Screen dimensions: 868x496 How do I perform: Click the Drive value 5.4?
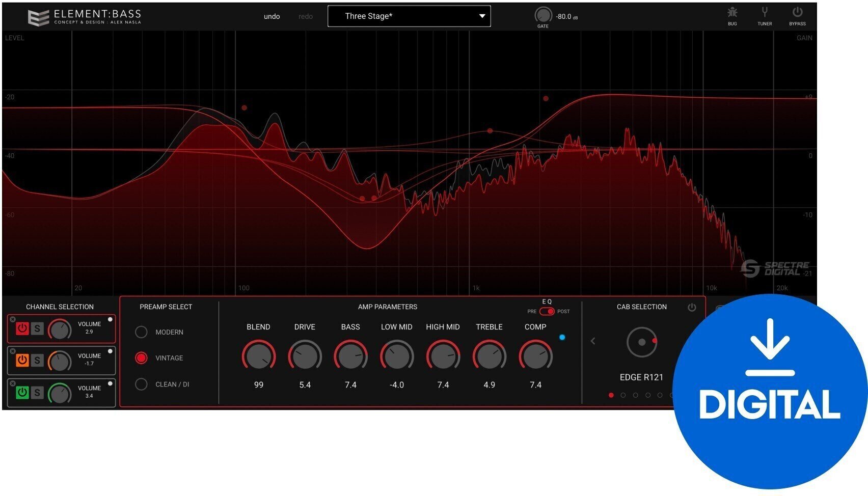pyautogui.click(x=305, y=385)
